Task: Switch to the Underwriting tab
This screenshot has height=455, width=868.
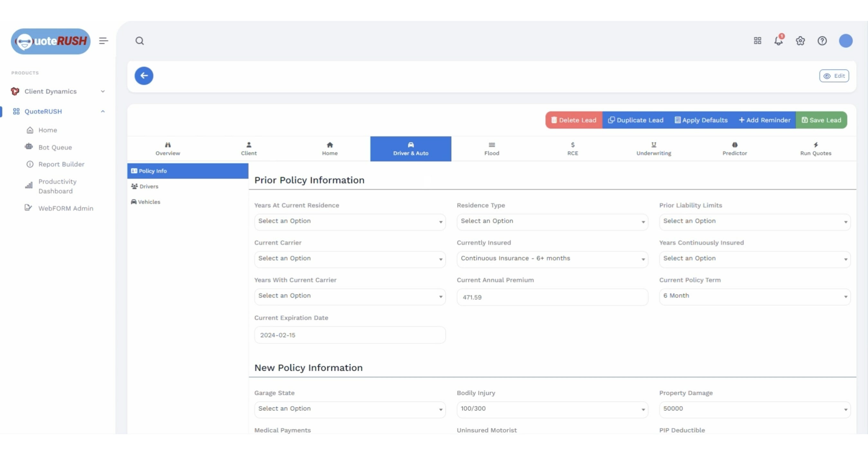Action: [x=653, y=149]
